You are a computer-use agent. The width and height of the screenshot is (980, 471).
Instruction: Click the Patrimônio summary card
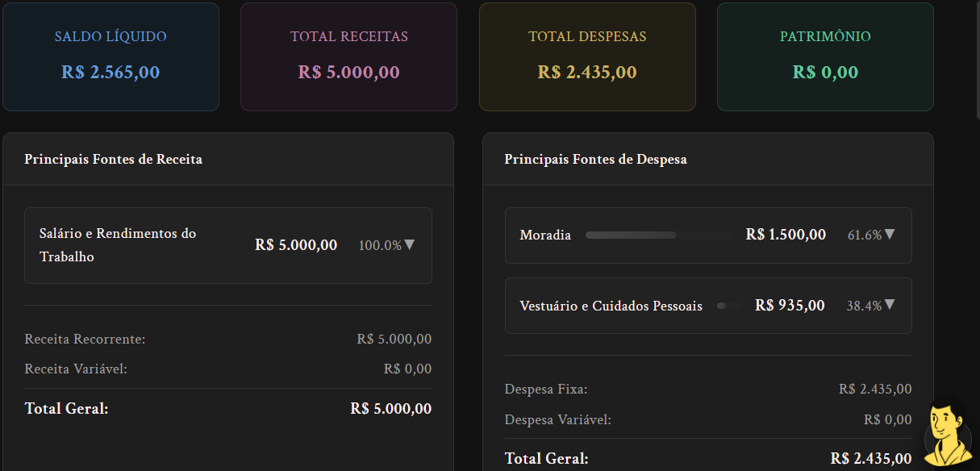click(825, 56)
